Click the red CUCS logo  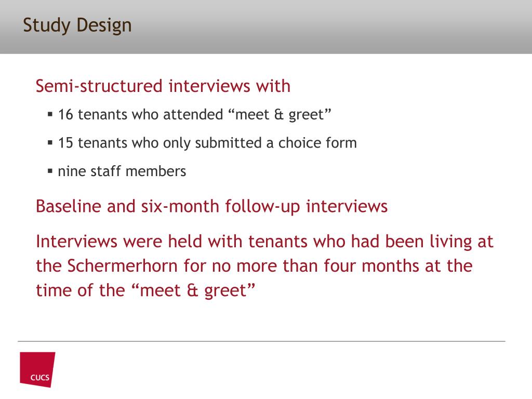[x=37, y=369]
